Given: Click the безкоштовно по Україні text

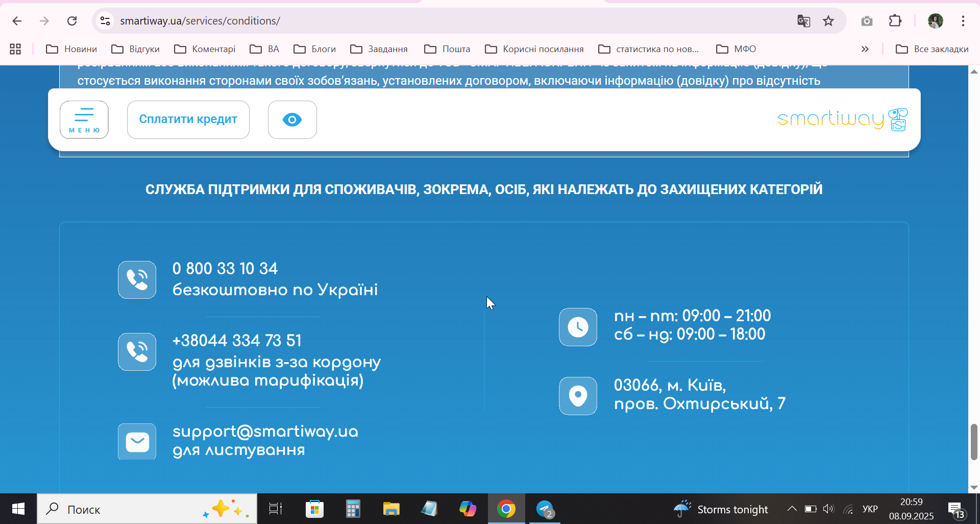Looking at the screenshot, I should point(275,290).
